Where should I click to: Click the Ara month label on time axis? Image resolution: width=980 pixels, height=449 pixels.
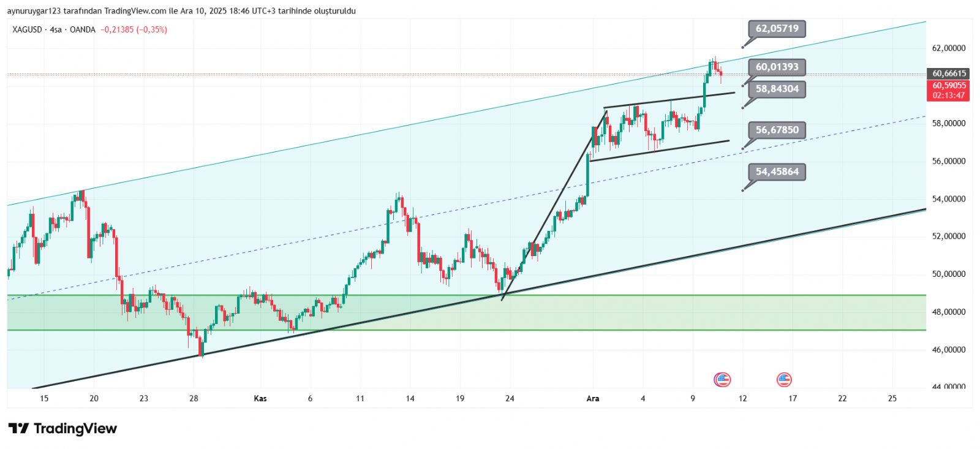tap(593, 399)
